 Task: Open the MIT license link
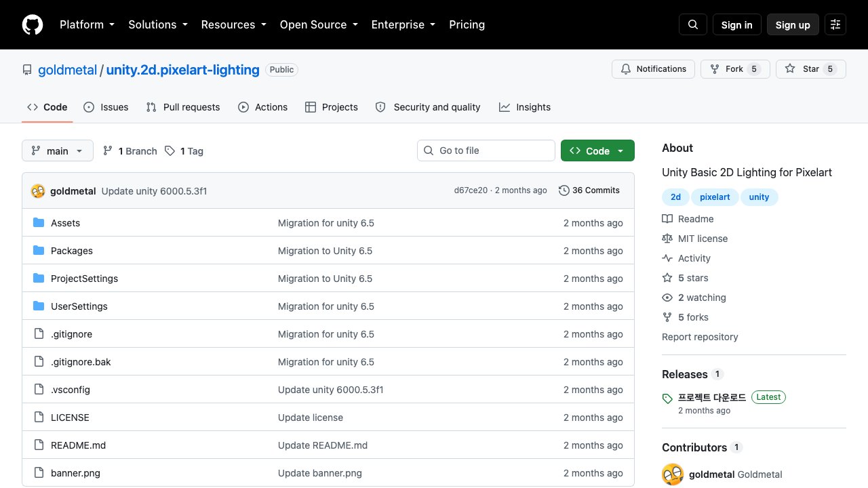coord(694,239)
